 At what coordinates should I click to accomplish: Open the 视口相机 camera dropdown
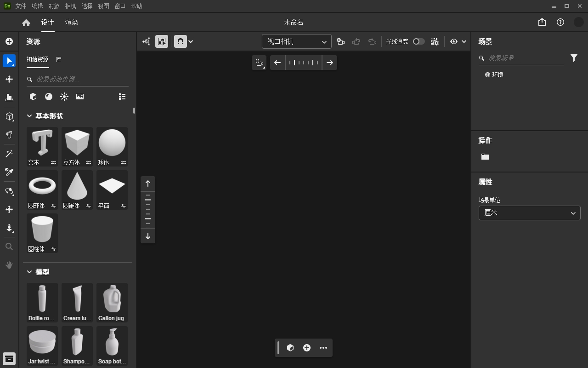(x=296, y=41)
